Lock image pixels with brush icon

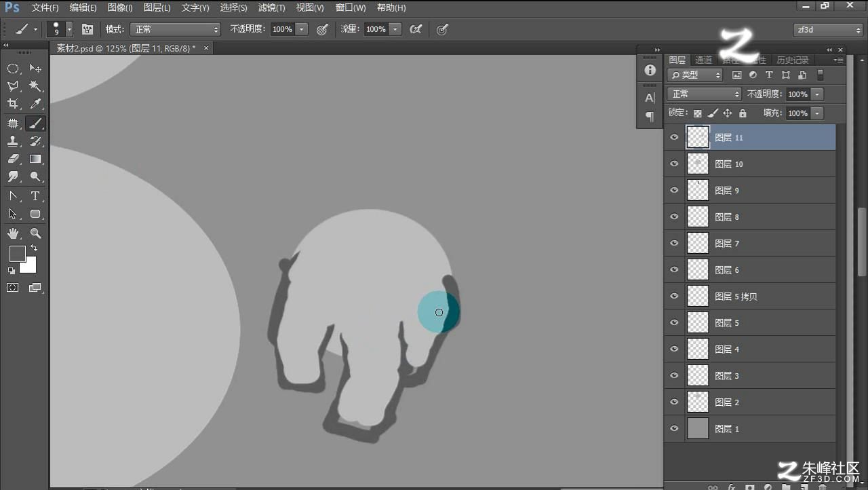click(713, 113)
